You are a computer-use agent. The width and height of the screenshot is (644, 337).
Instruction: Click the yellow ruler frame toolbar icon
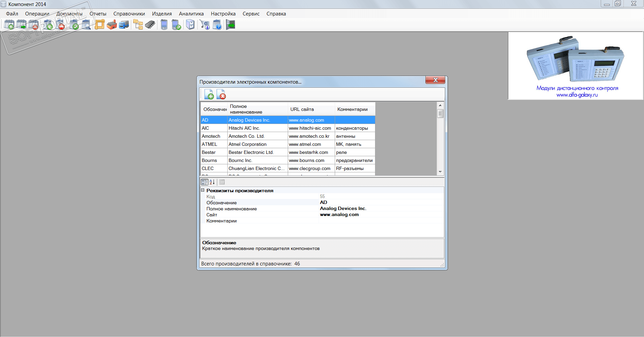click(x=100, y=25)
